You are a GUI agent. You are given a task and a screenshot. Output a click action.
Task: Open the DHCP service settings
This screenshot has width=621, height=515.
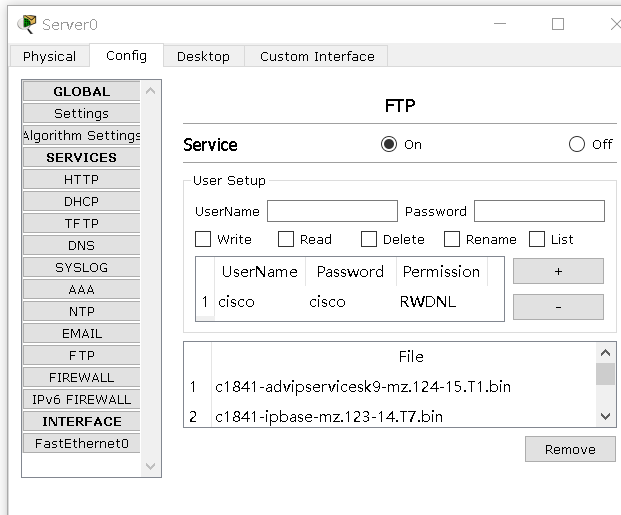[81, 201]
